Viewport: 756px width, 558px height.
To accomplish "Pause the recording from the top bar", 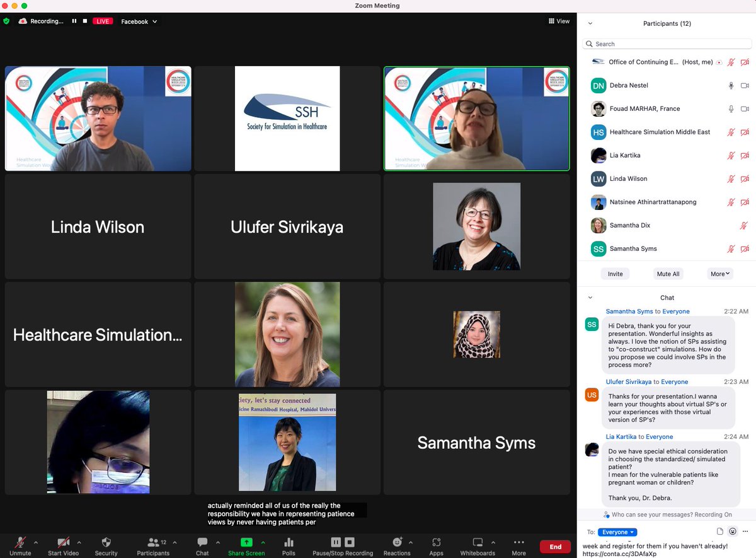I will 74,21.
